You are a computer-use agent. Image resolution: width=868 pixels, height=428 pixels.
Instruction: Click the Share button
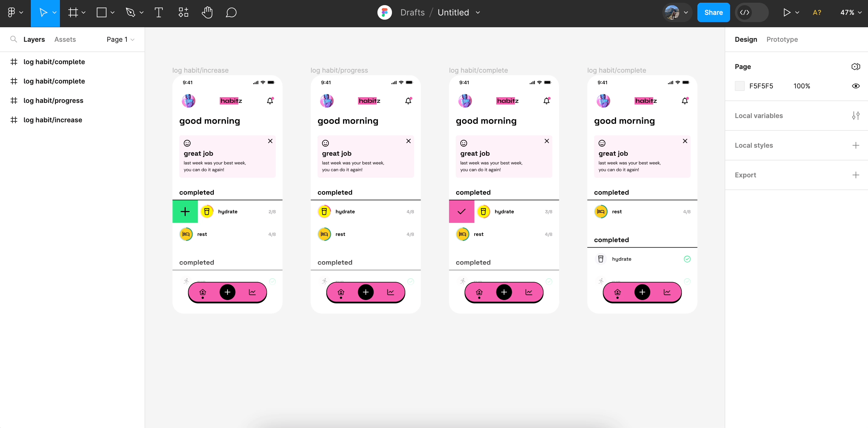(714, 12)
